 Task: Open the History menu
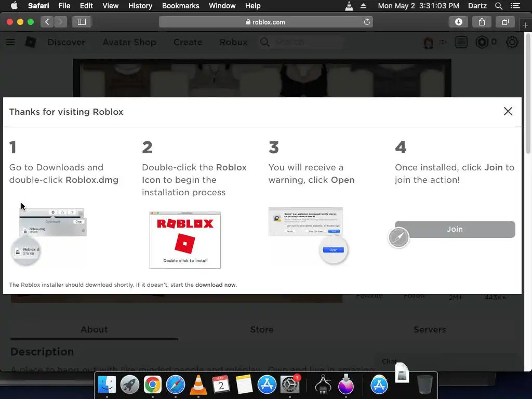(140, 6)
